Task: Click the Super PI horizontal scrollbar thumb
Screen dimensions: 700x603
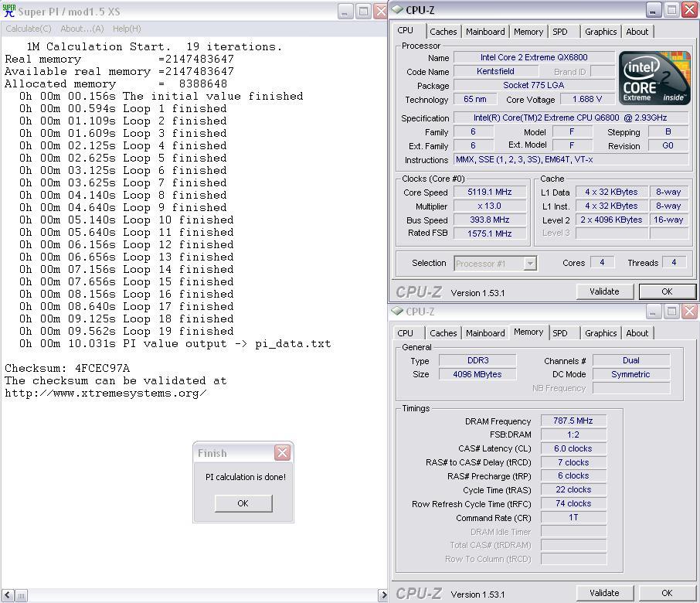Action: pos(22,595)
